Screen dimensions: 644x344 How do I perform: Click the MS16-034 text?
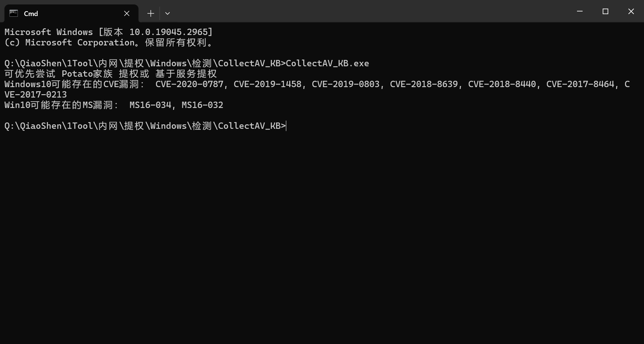click(x=150, y=105)
